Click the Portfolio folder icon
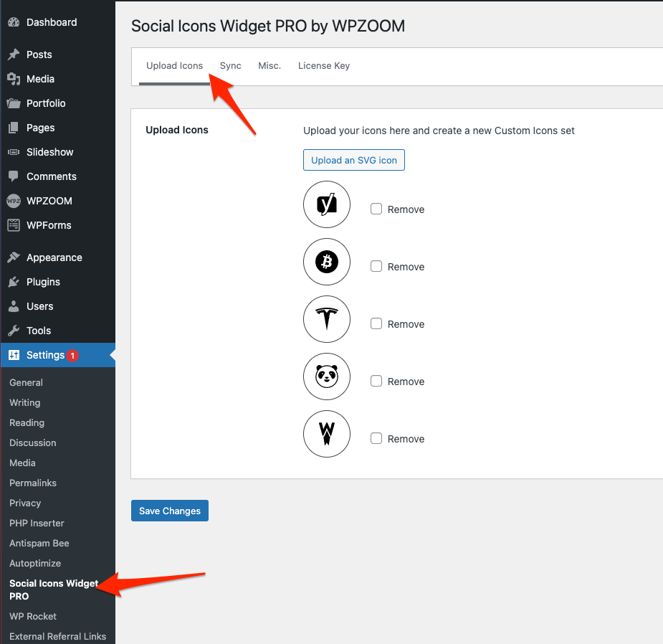Screen dimensions: 663x644 [x=14, y=103]
